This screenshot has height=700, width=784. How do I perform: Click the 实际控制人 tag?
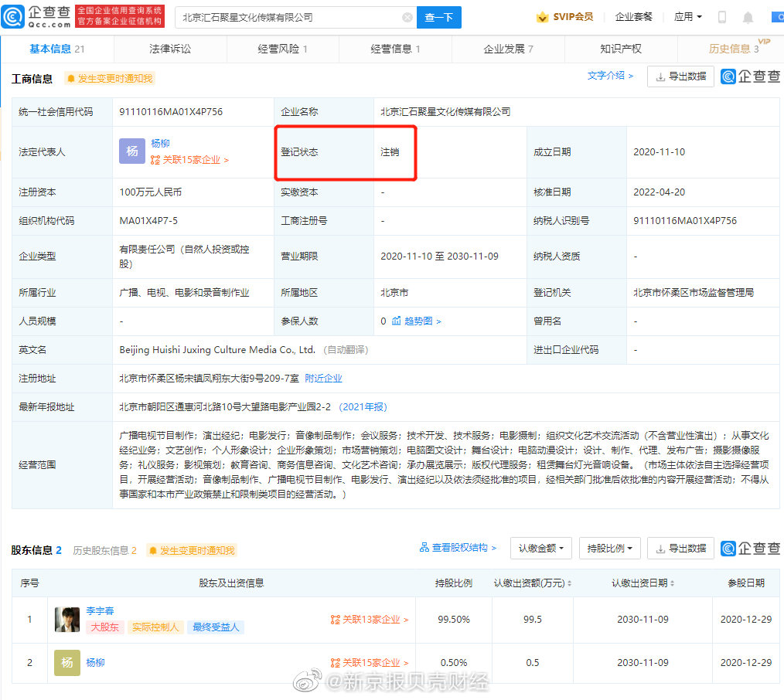click(x=155, y=627)
